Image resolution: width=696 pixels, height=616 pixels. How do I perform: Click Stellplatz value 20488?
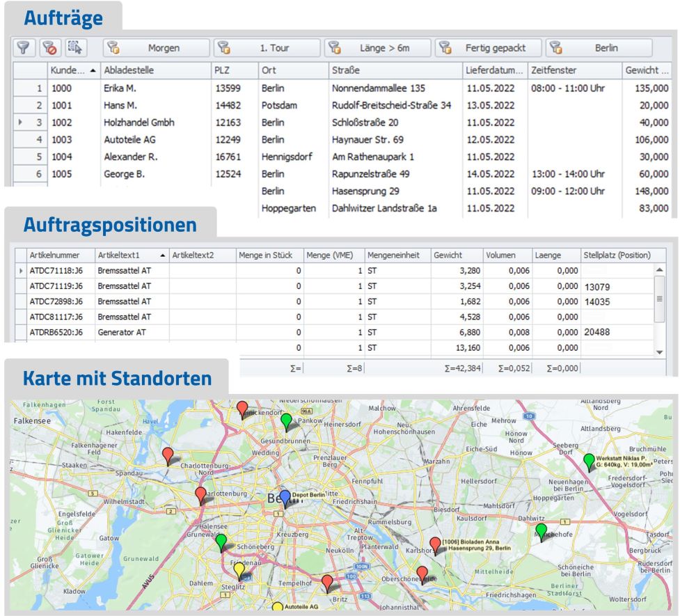tap(597, 333)
